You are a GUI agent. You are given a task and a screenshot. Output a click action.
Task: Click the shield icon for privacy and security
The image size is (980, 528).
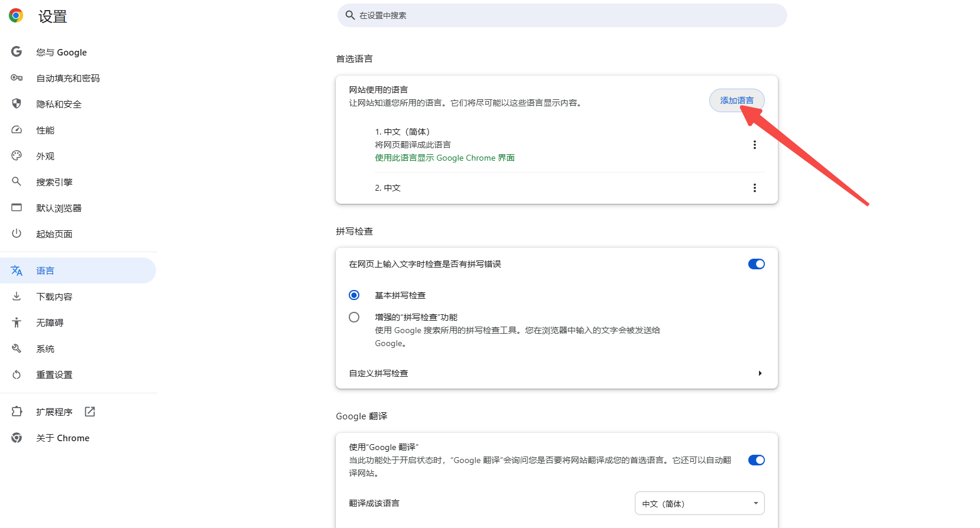pos(17,104)
